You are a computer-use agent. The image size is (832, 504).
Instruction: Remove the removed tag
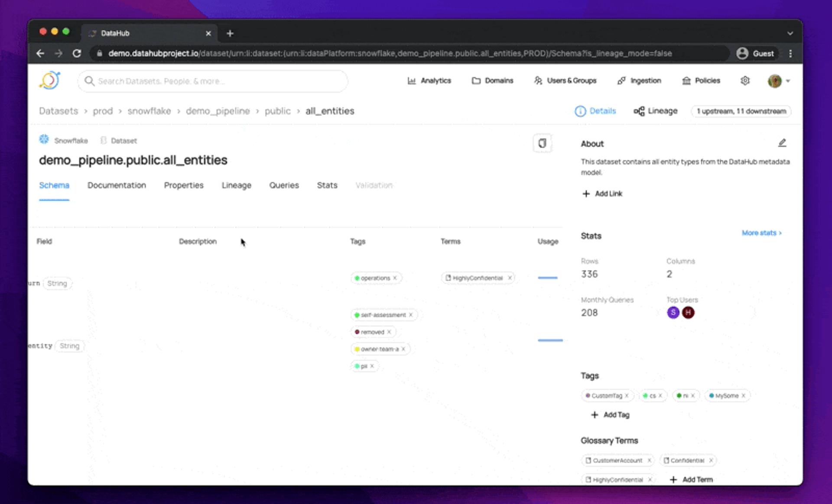[x=389, y=332]
